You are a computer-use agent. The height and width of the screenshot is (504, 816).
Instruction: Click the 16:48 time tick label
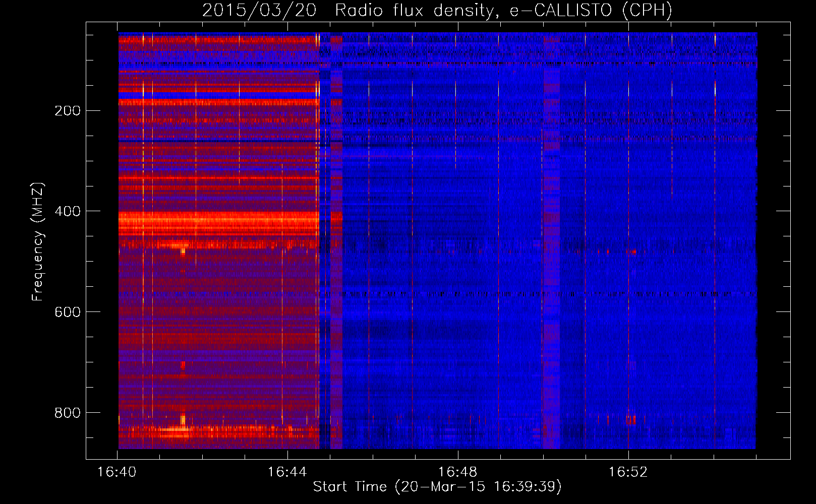[x=458, y=472]
